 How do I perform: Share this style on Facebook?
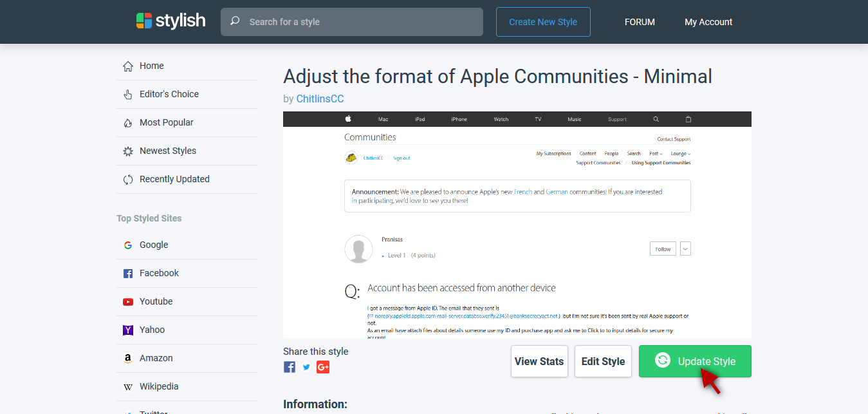(x=290, y=367)
